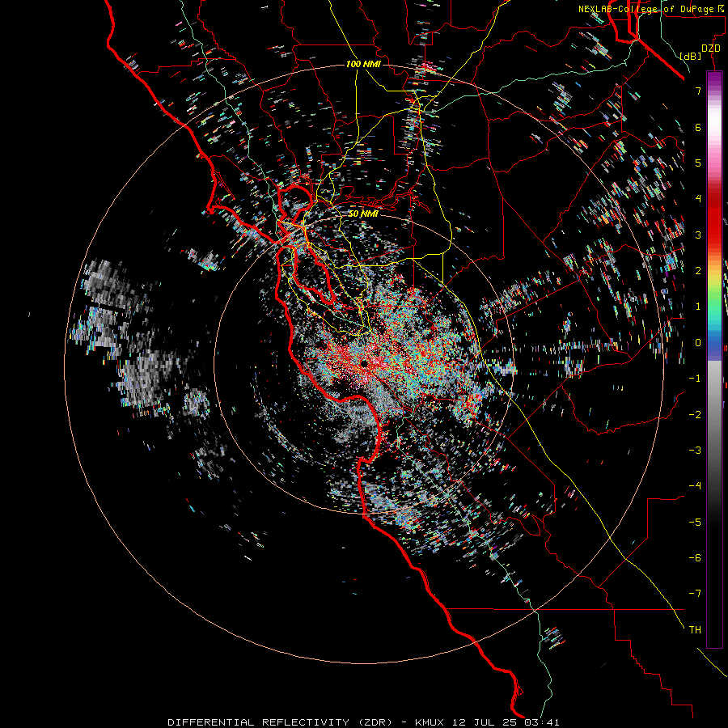The image size is (728, 728).
Task: Click the '[dB]' unit label
Action: [x=691, y=56]
